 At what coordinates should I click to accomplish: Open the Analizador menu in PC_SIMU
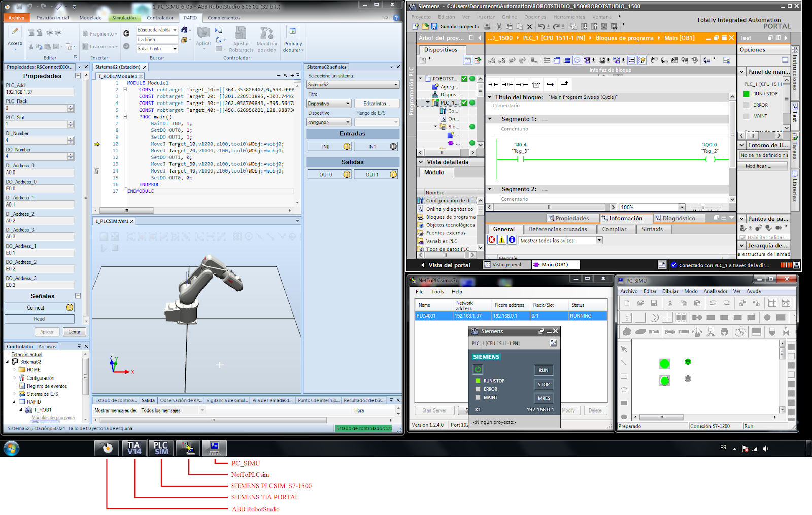716,291
